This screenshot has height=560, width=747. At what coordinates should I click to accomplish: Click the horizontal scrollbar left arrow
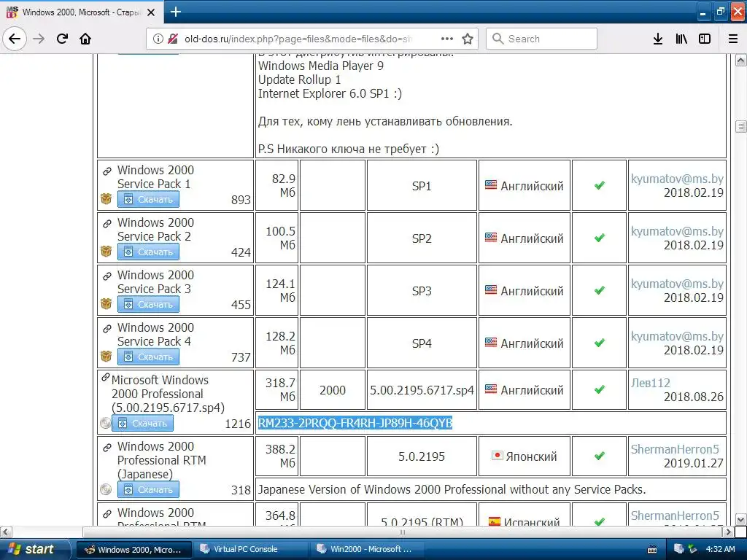(x=6, y=532)
